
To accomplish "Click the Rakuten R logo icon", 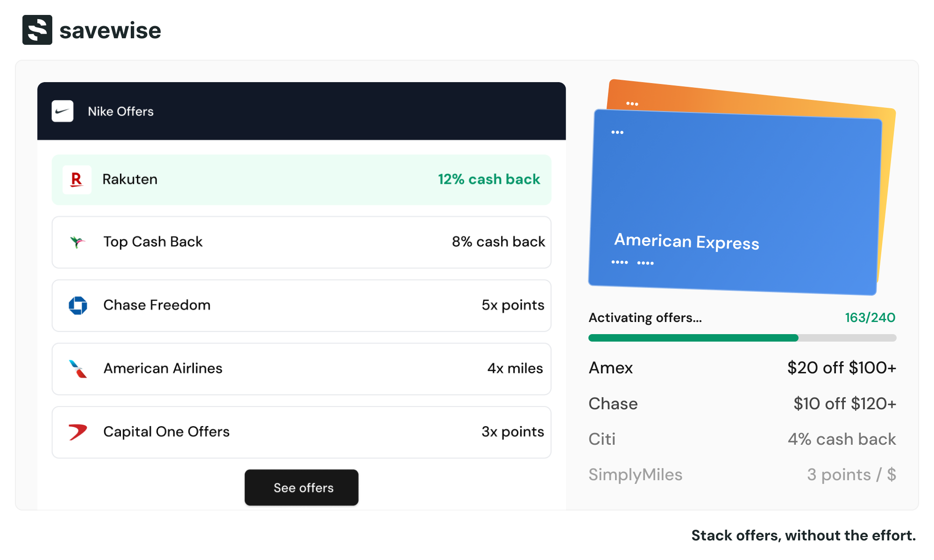I will [77, 180].
